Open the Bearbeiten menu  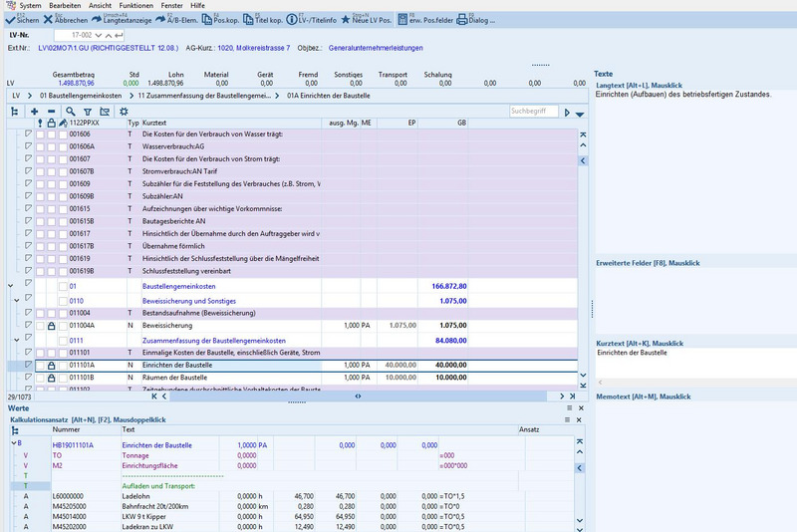point(65,5)
